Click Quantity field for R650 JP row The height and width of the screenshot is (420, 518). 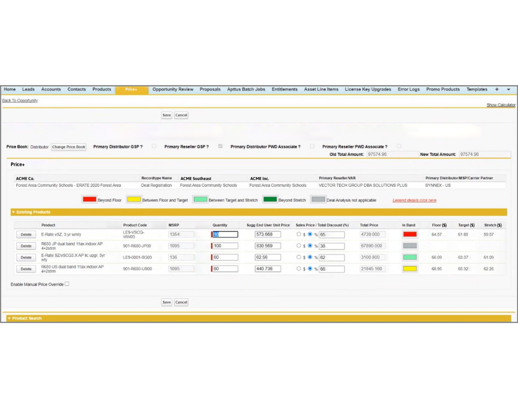(225, 246)
